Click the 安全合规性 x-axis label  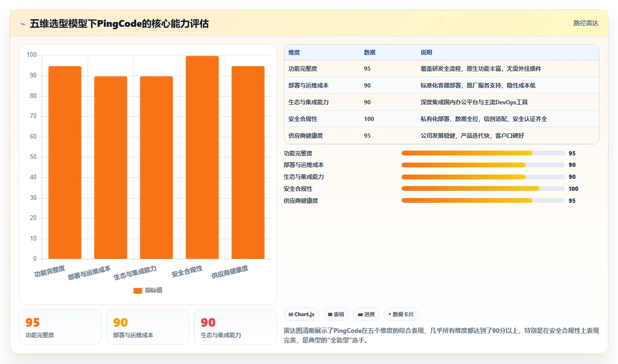(x=187, y=272)
